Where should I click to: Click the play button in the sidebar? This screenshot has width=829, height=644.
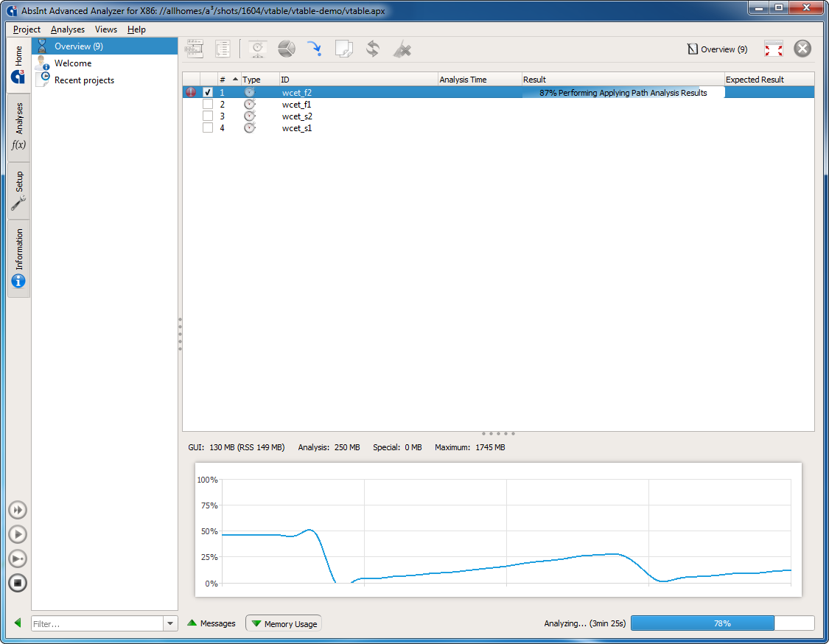click(x=18, y=534)
